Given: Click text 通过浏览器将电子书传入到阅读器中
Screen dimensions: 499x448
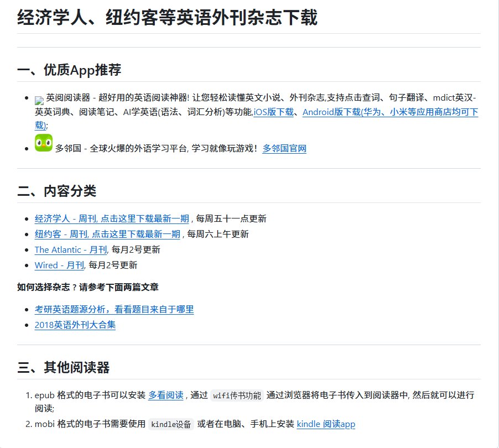Looking at the screenshot, I should (x=337, y=395).
